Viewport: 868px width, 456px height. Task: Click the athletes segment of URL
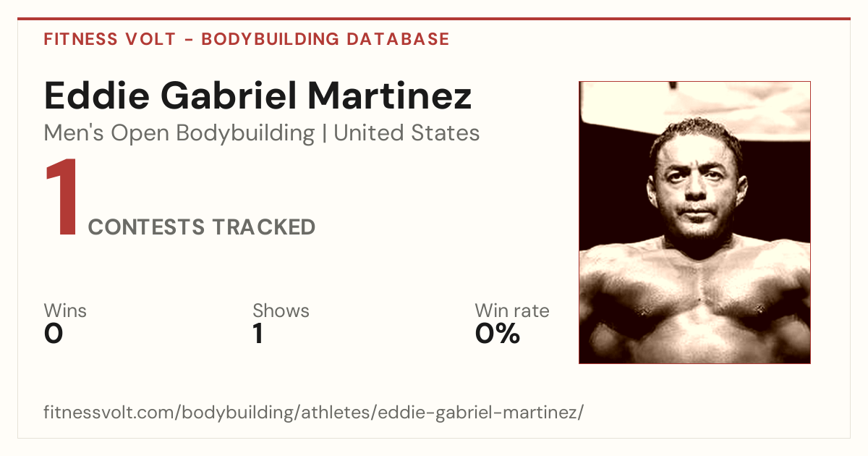[x=333, y=413]
